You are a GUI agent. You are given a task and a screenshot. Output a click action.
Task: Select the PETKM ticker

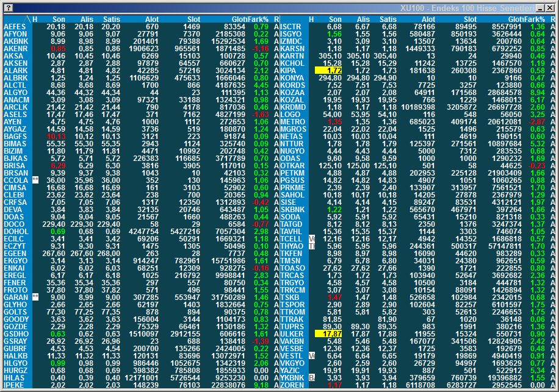tap(292, 173)
